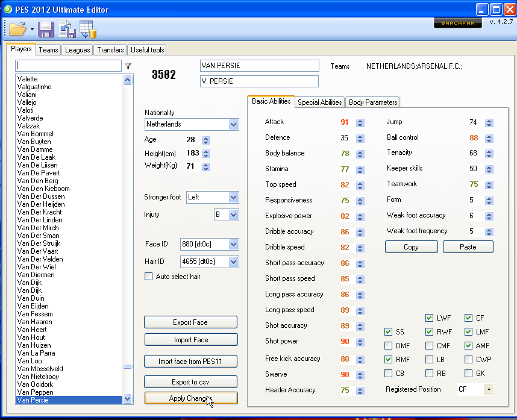Image resolution: width=517 pixels, height=420 pixels.
Task: Expand the Face ID dropdown
Action: (233, 244)
